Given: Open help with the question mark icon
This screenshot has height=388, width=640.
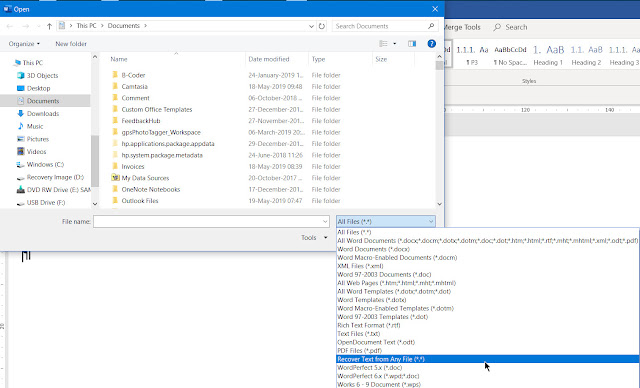Looking at the screenshot, I should [431, 44].
